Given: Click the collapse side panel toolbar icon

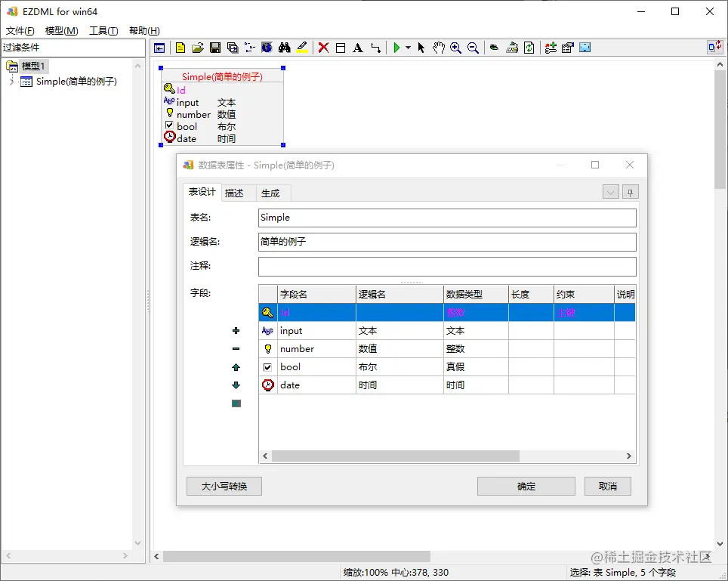Looking at the screenshot, I should click(x=159, y=48).
